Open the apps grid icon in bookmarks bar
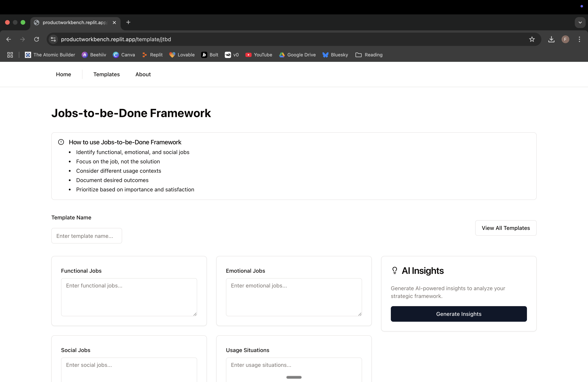588x382 pixels. click(10, 55)
